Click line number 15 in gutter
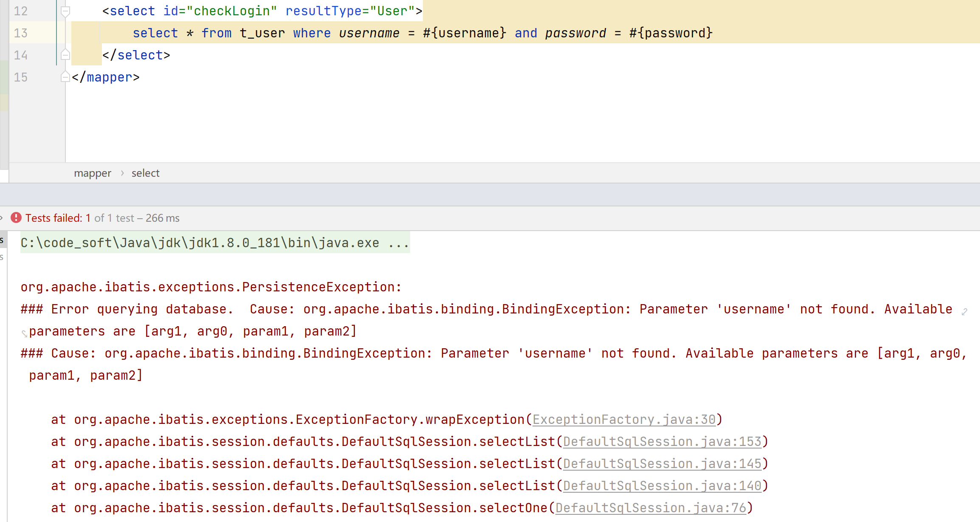Viewport: 980px width, 522px height. (20, 77)
